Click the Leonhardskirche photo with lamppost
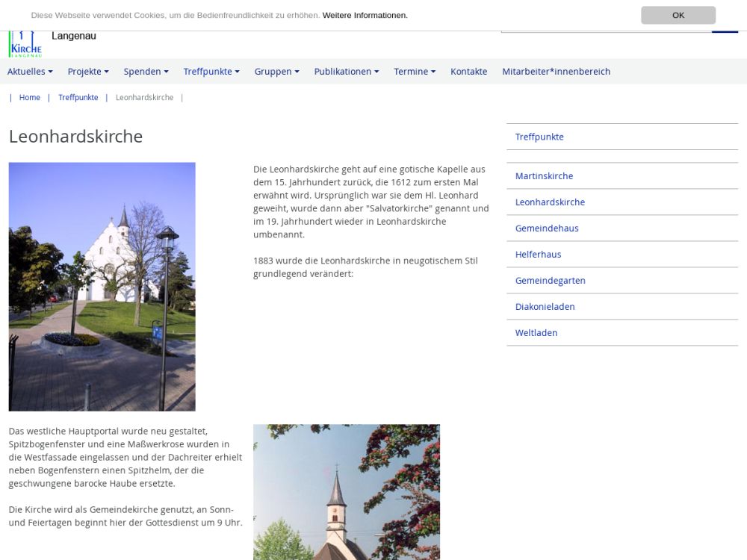Image resolution: width=747 pixels, height=560 pixels. (102, 287)
